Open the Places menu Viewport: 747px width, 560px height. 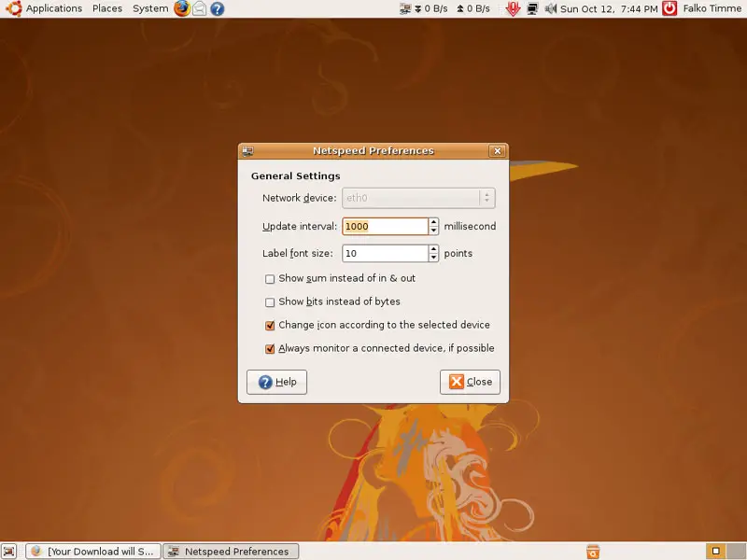(x=107, y=8)
